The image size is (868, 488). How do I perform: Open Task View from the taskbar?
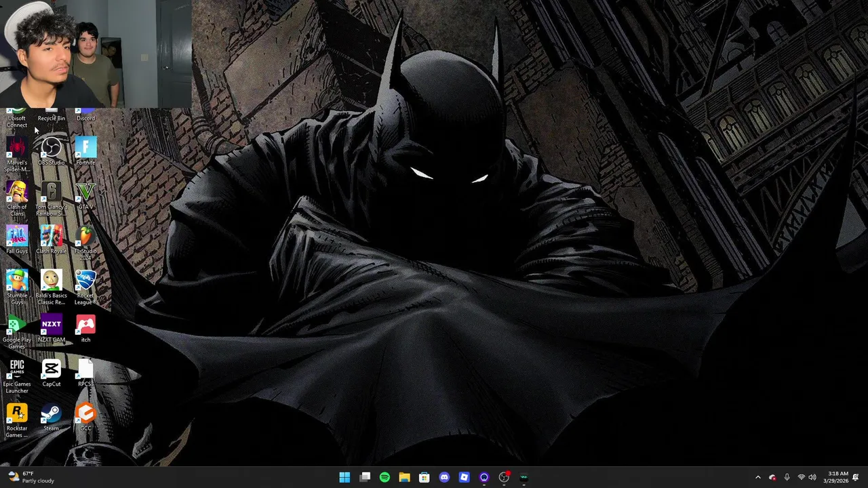[x=365, y=477]
